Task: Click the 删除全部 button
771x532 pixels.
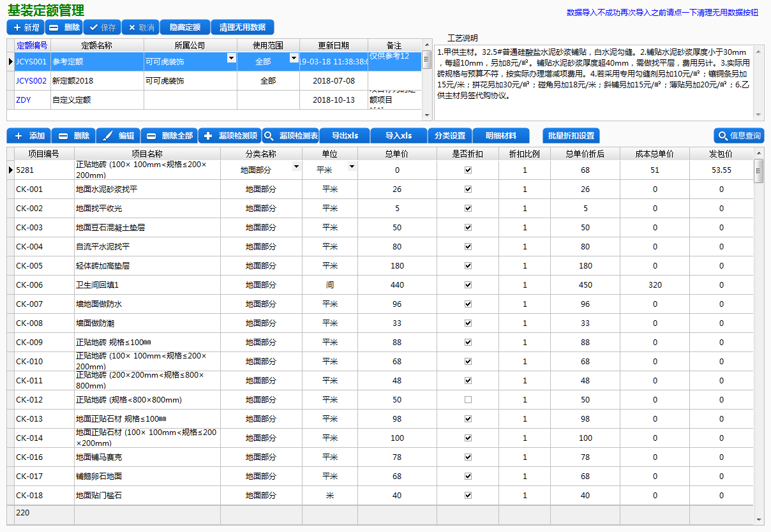Action: [x=169, y=136]
